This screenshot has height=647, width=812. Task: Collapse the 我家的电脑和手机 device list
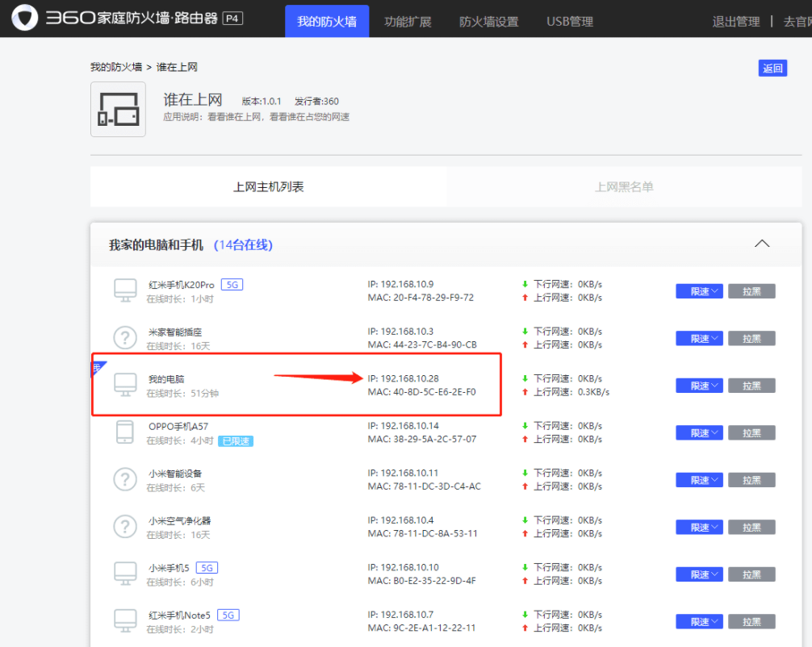761,243
